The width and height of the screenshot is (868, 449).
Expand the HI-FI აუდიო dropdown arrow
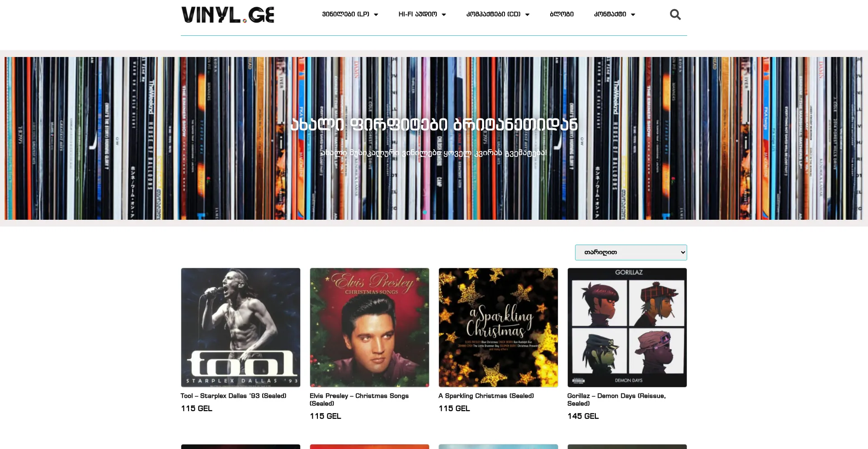pyautogui.click(x=443, y=14)
